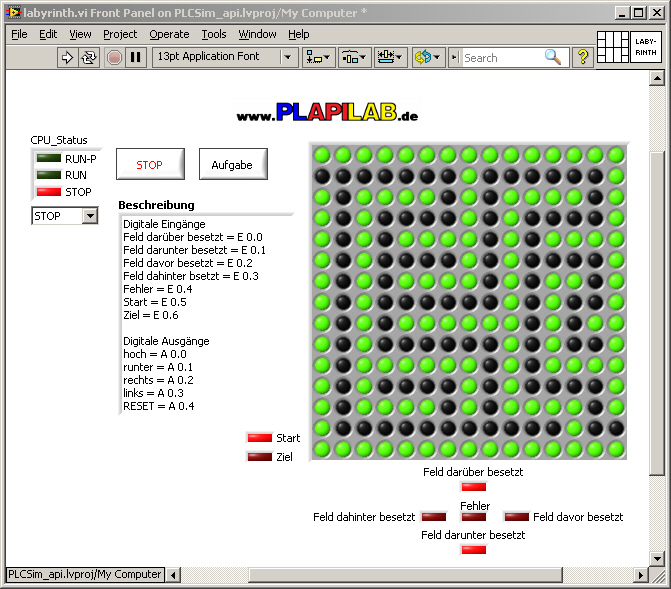The image size is (671, 589).
Task: Open the 13pt Application Font dropdown
Action: click(x=225, y=57)
